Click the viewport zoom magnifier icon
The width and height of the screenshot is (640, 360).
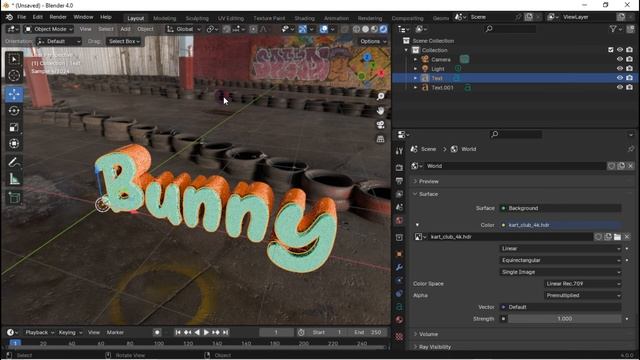[380, 96]
